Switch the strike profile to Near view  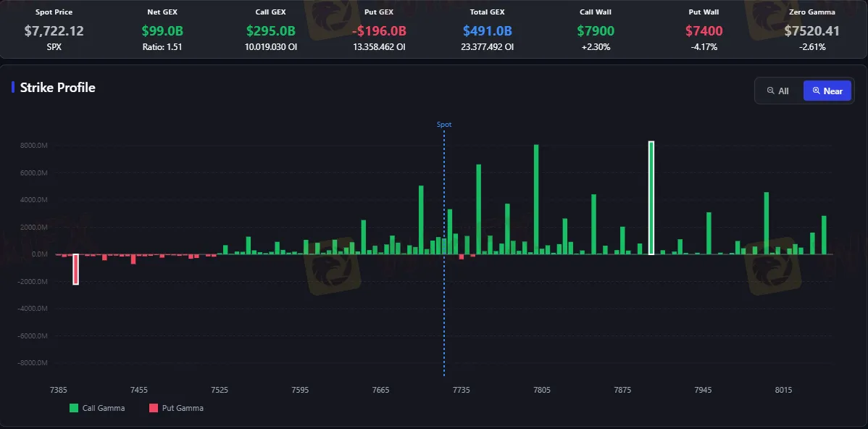[x=827, y=91]
